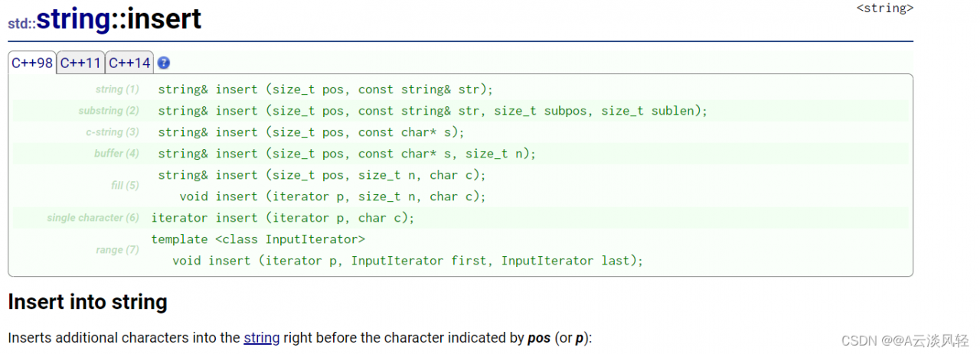Select the single character (6) overload label
Viewport: 980px width, 354px height.
(93, 218)
